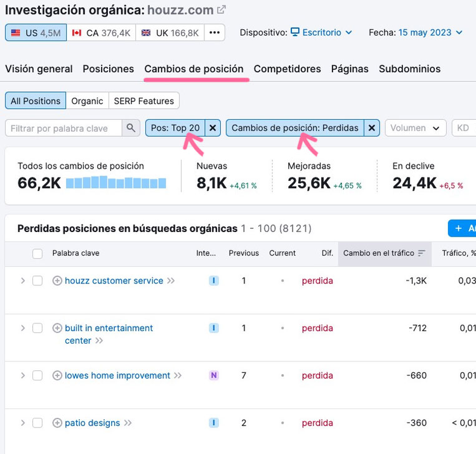
Task: Click double-arrow icon next to patio designs
Action: tap(128, 423)
